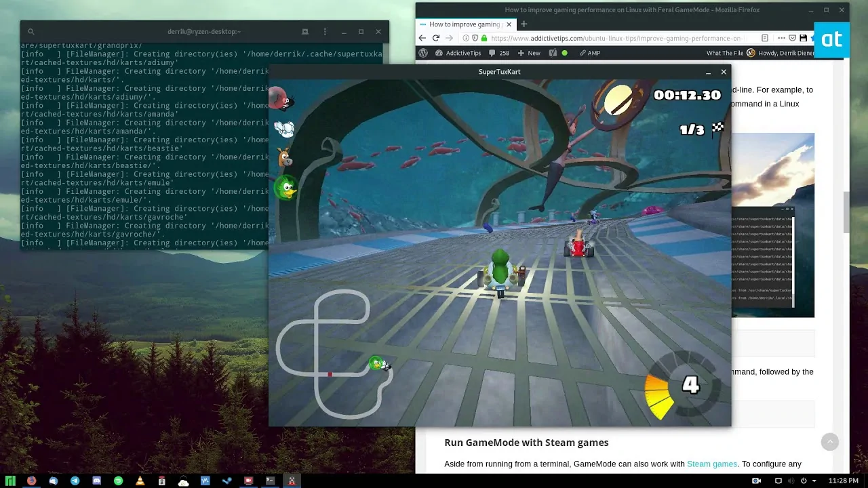Open the AddictiveTips admin bar menu
Screen dimensions: 868x488
pyautogui.click(x=458, y=53)
